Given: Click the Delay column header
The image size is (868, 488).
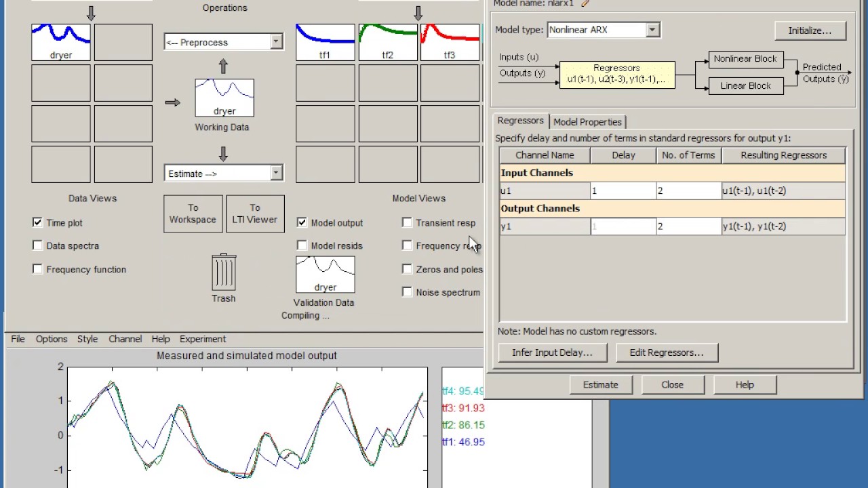Looking at the screenshot, I should [623, 155].
